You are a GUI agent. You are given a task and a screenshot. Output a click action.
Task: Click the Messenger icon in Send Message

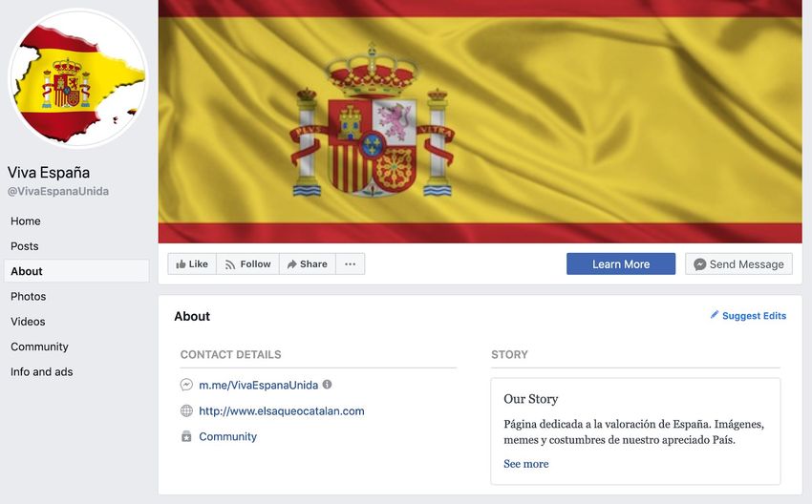(699, 264)
